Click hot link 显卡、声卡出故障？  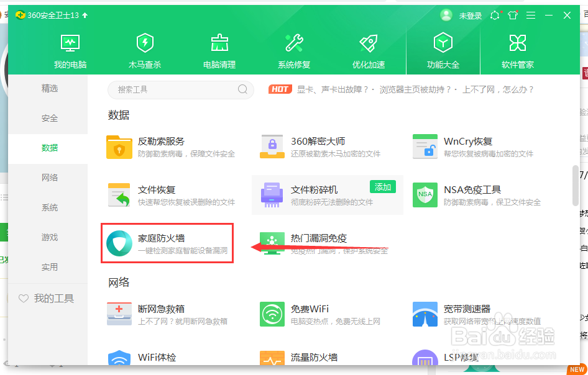[333, 89]
